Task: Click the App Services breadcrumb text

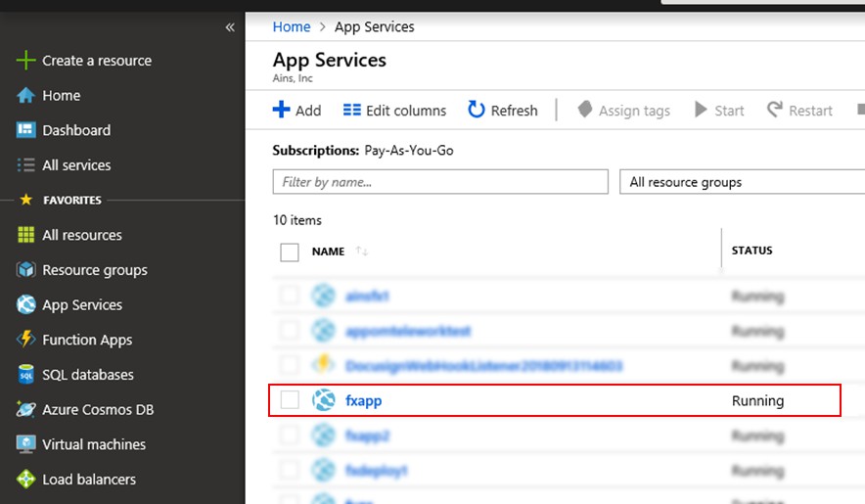Action: point(374,27)
